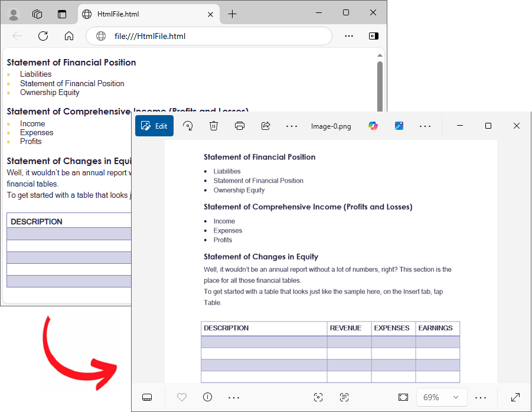Print the current image

pyautogui.click(x=240, y=126)
